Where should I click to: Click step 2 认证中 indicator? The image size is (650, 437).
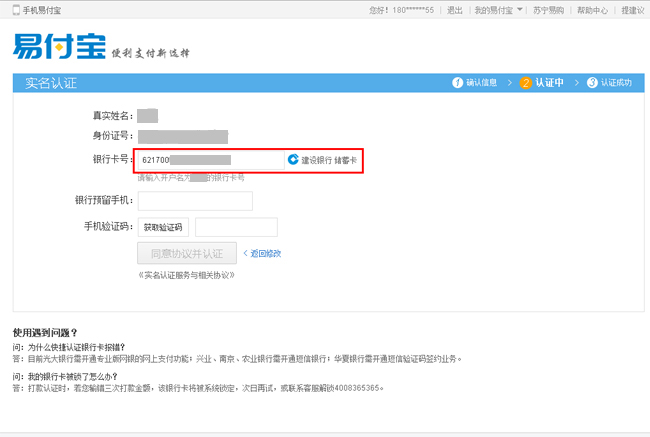click(541, 83)
